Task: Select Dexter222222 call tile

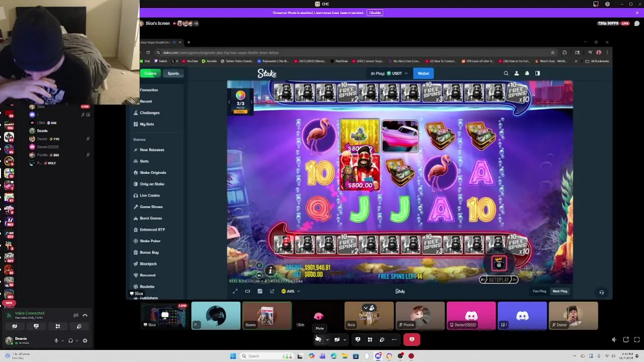Action: pos(471,316)
